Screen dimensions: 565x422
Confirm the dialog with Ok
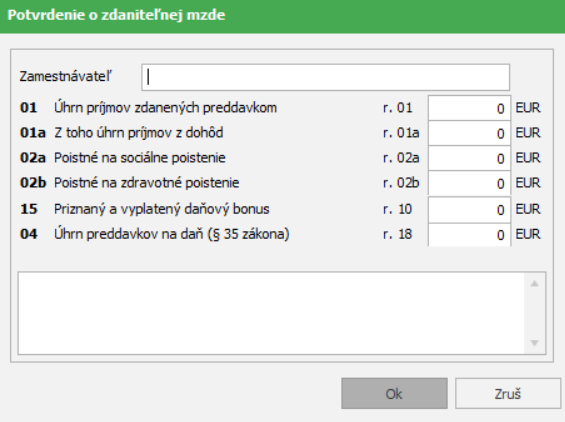click(394, 394)
